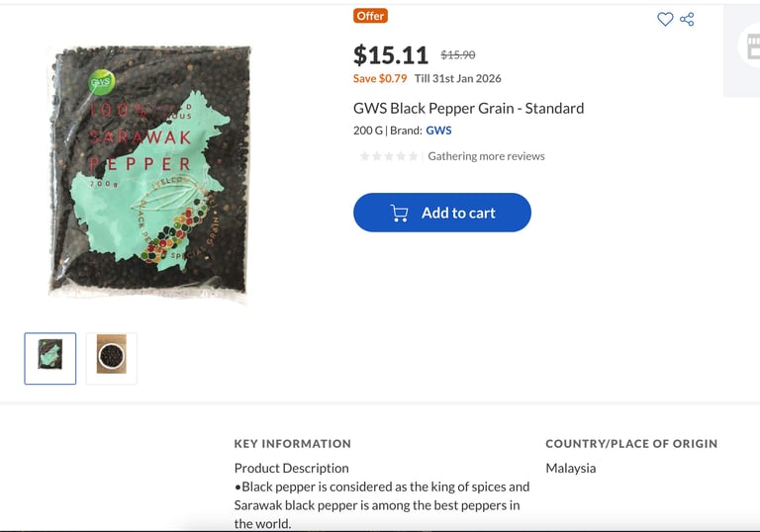Image resolution: width=760 pixels, height=532 pixels.
Task: Click the green GWS logo on package
Action: [102, 82]
